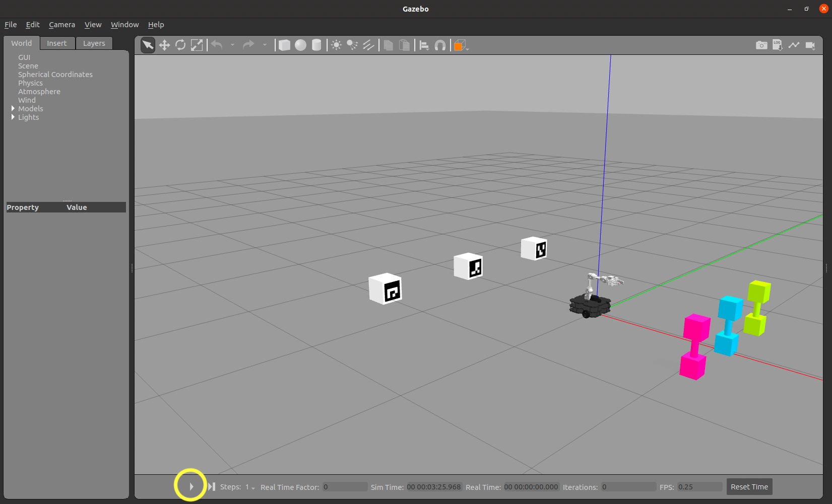Expand the Lights tree item
832x504 pixels.
(13, 117)
